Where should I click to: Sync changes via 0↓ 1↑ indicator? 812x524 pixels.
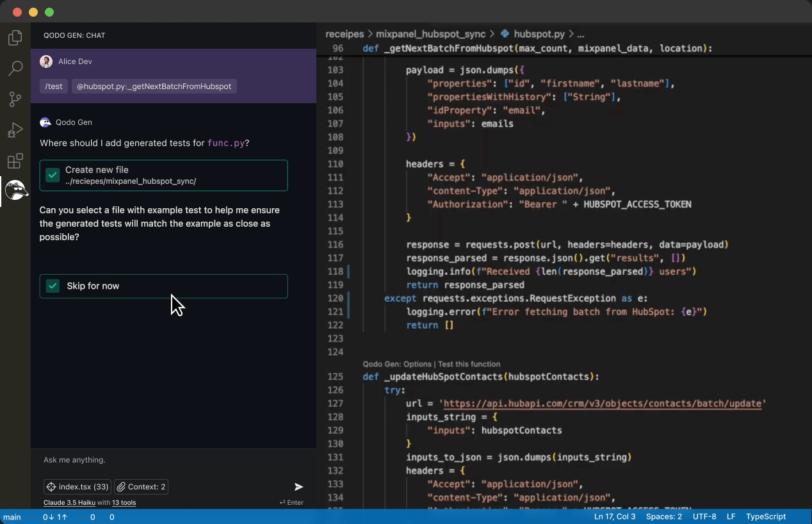tap(55, 517)
